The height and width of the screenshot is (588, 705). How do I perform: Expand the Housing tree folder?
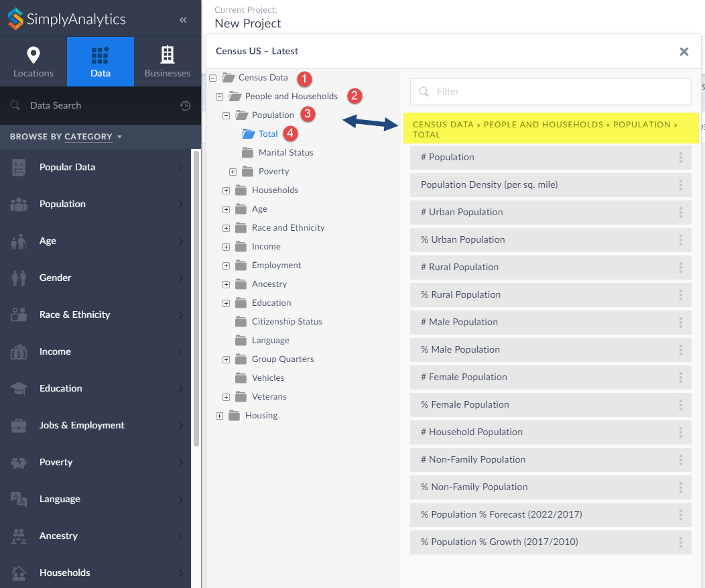[x=219, y=416]
